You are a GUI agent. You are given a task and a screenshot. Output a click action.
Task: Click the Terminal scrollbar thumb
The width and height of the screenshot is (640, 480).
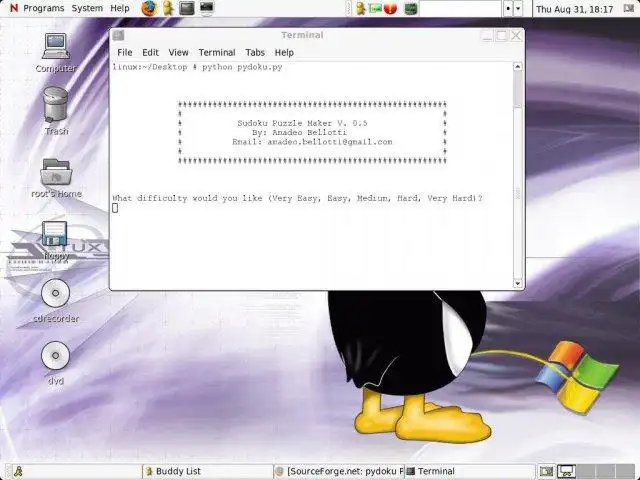[518, 90]
